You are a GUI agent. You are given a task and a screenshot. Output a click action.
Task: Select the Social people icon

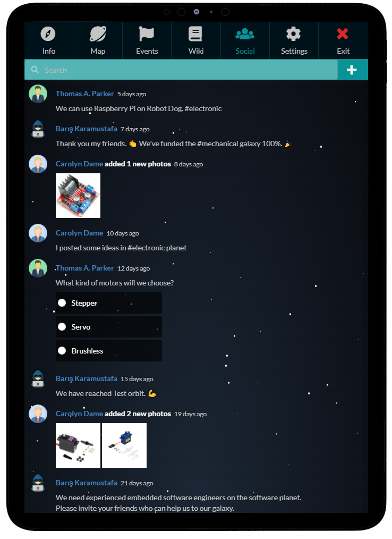point(245,33)
